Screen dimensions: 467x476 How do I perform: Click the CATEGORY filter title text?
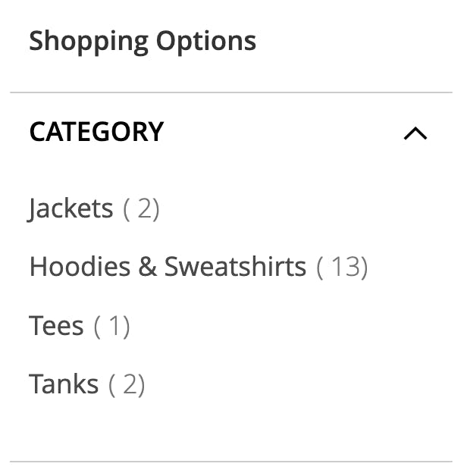tap(96, 132)
